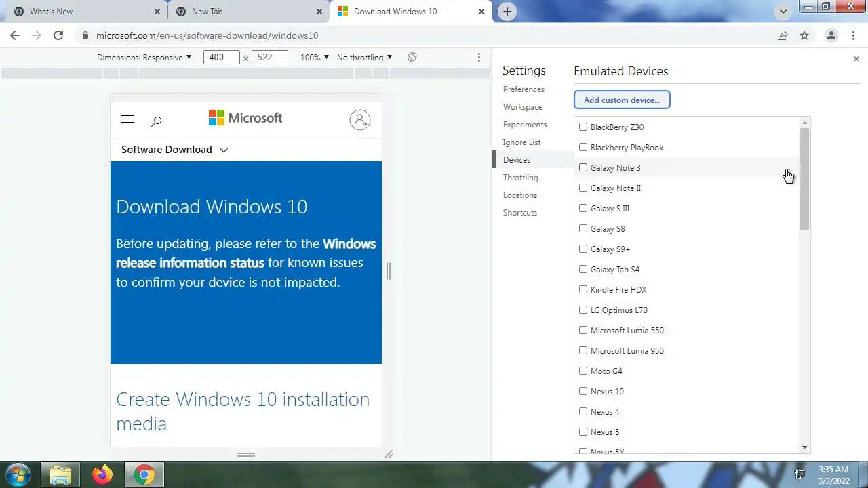Close the New Tab tab
This screenshot has height=488, width=868.
[319, 12]
